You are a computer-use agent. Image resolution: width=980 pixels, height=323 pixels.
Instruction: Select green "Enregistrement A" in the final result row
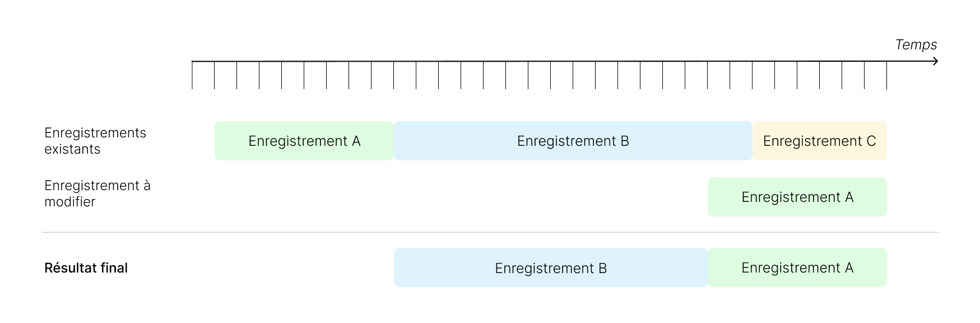point(797,268)
